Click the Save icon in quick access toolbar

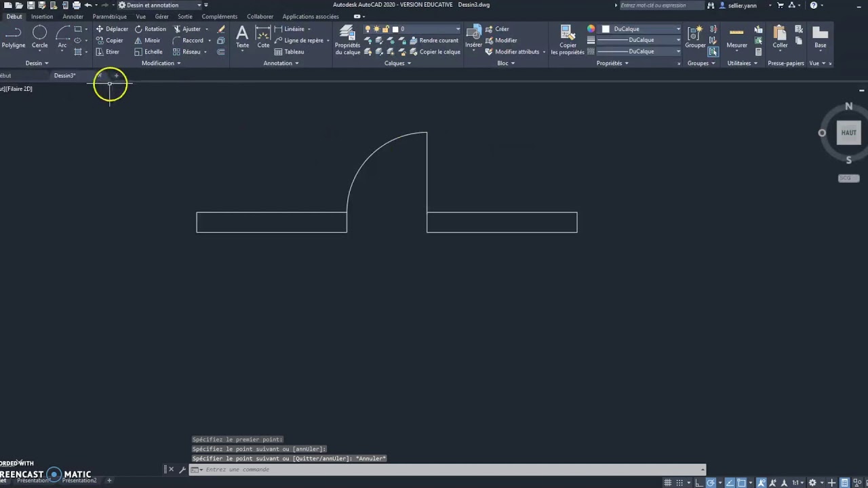31,5
